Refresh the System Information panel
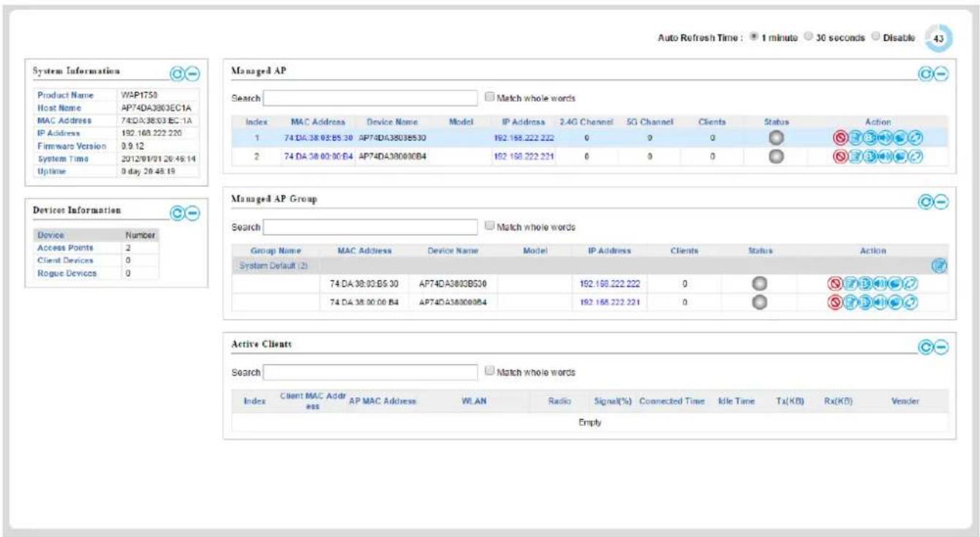This screenshot has height=537, width=980. click(177, 74)
